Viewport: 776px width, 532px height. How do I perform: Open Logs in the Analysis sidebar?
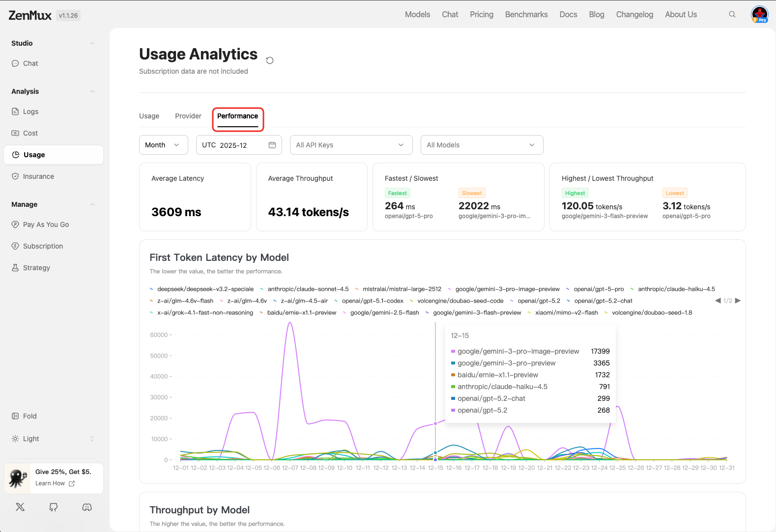tap(30, 112)
